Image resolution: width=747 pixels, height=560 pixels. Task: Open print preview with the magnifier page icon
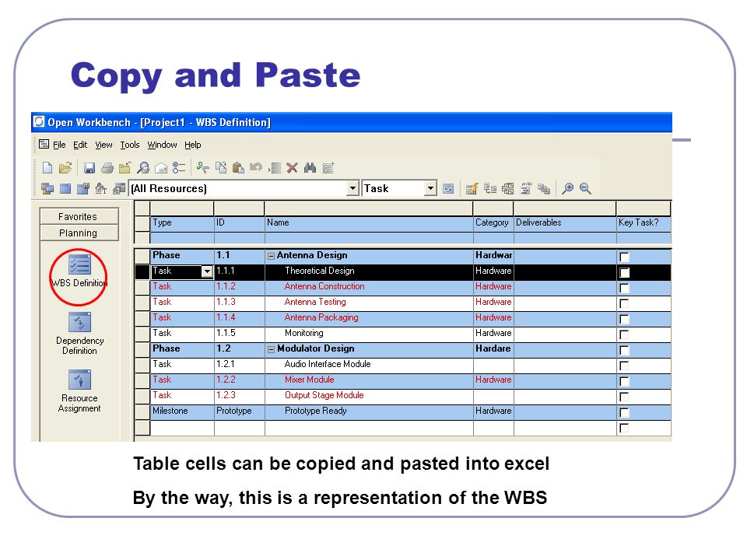[143, 168]
